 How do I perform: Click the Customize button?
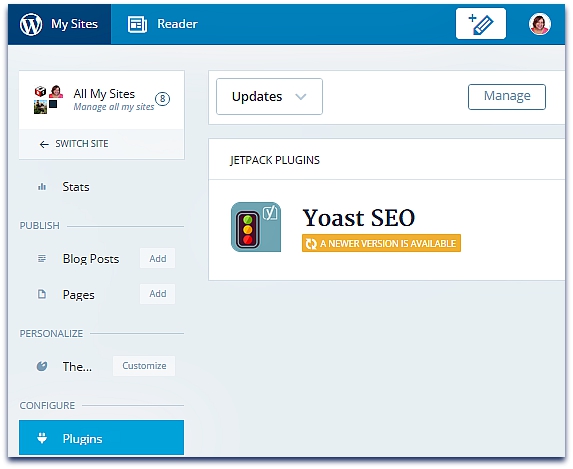tap(144, 366)
